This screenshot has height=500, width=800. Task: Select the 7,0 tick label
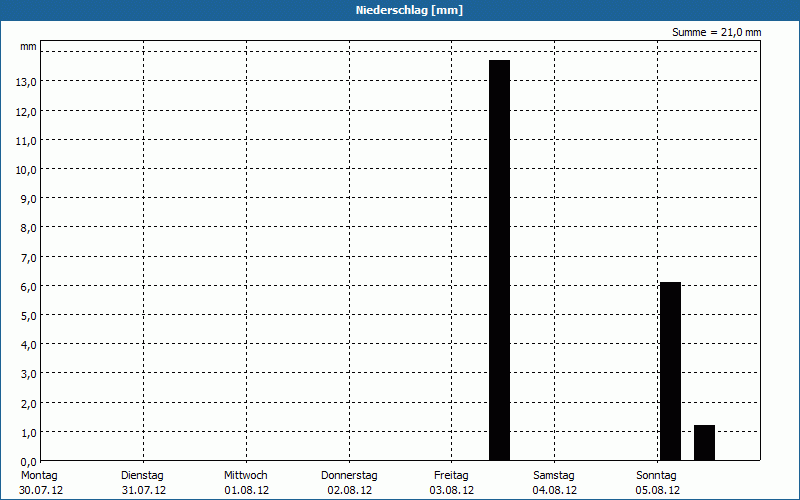coord(29,257)
